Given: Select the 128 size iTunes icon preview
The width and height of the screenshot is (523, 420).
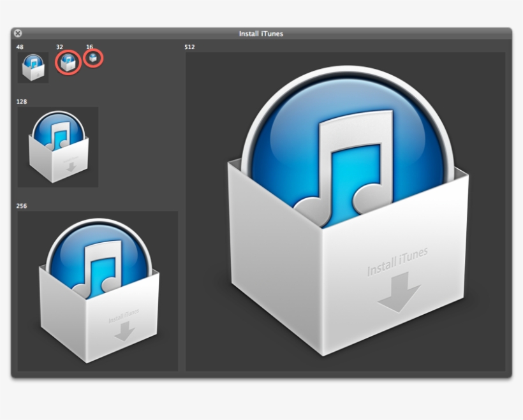Looking at the screenshot, I should 57,147.
